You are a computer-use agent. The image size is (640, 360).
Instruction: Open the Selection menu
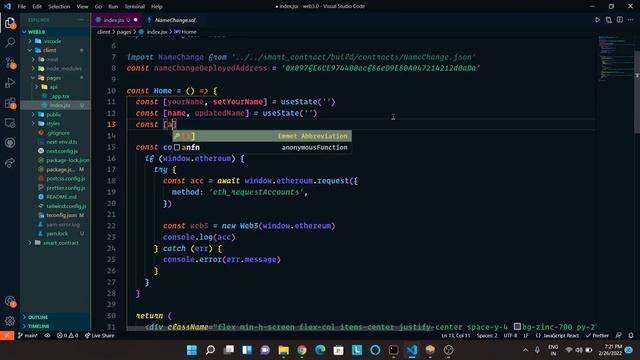(59, 7)
